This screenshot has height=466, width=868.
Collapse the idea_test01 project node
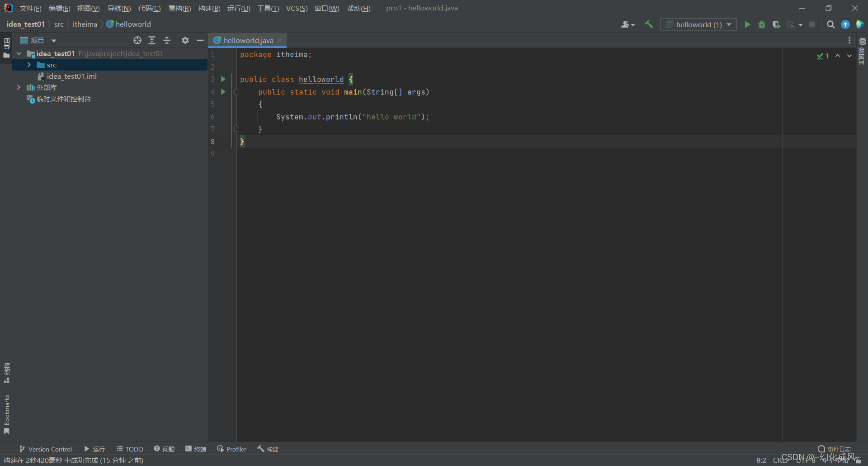coord(19,53)
